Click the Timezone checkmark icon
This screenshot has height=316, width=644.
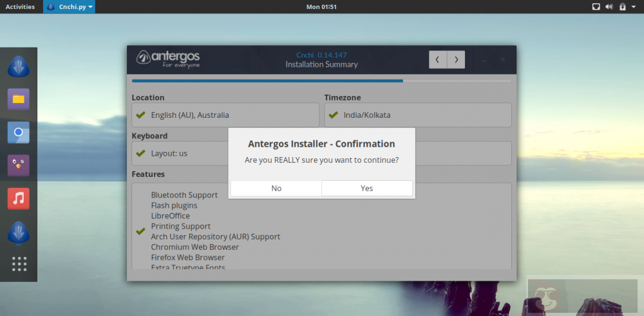click(x=334, y=115)
